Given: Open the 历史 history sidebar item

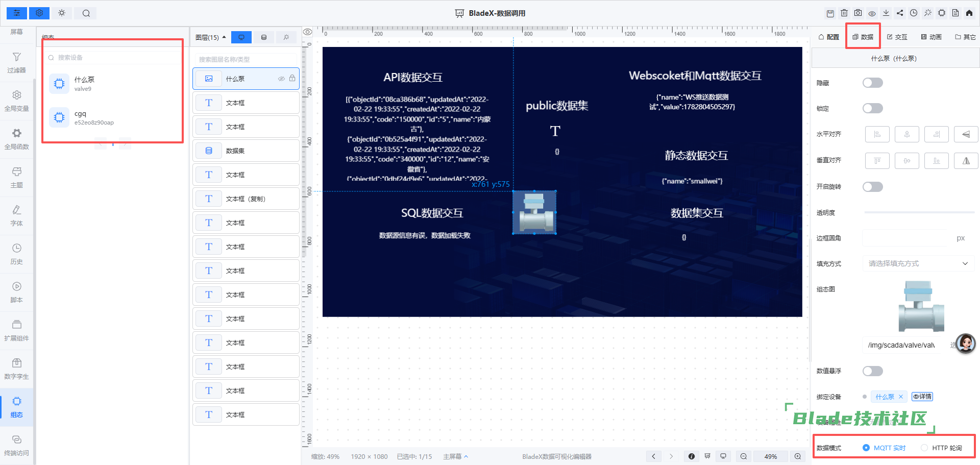Looking at the screenshot, I should point(16,254).
